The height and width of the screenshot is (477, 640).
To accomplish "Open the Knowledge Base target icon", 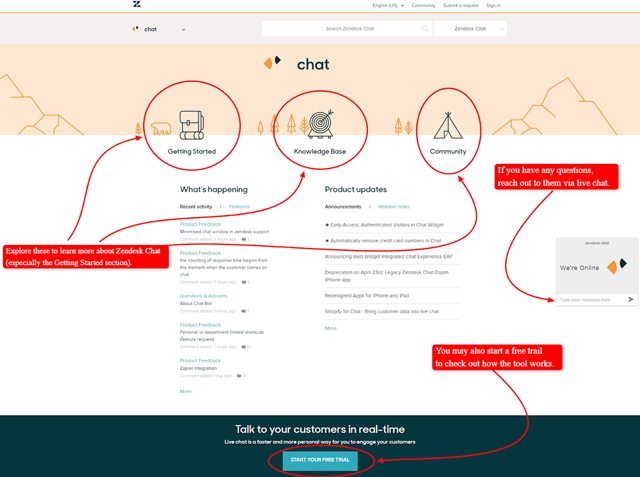I will [x=321, y=124].
